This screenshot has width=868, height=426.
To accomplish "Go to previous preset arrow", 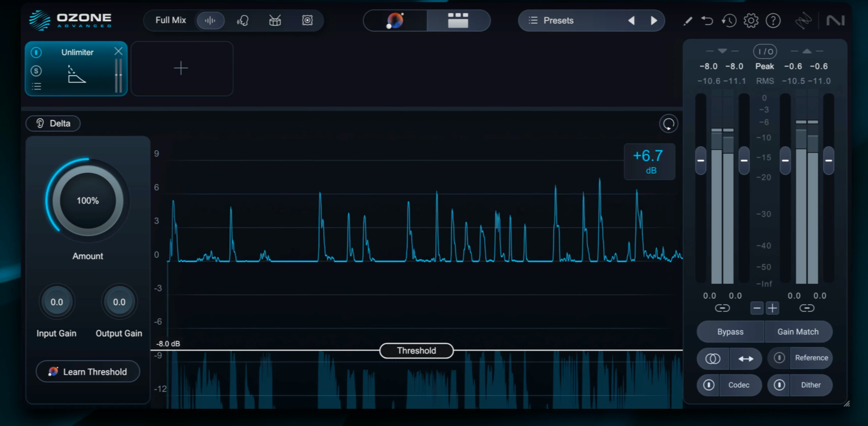I will pyautogui.click(x=631, y=21).
